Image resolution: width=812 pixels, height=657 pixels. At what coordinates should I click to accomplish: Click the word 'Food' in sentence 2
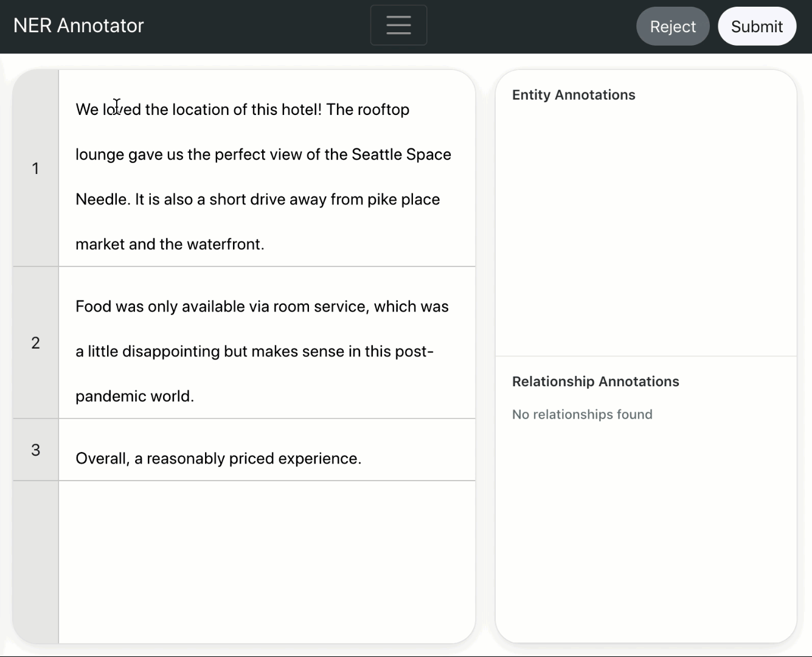92,307
